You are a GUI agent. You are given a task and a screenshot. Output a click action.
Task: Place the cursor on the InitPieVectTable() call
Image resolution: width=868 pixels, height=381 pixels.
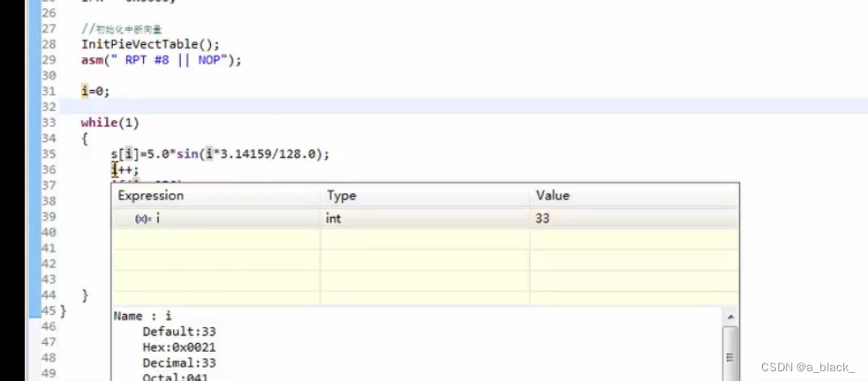click(x=150, y=44)
